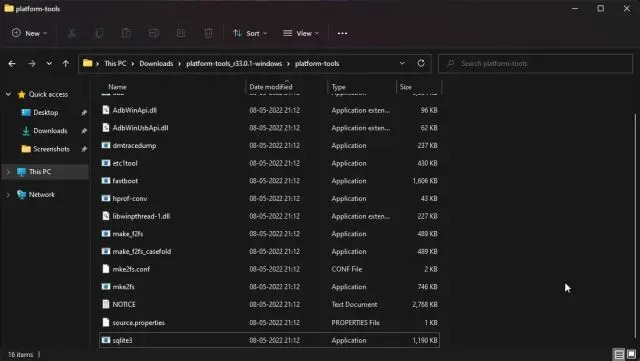This screenshot has height=361, width=640.
Task: Open the View options menu
Action: [x=301, y=33]
